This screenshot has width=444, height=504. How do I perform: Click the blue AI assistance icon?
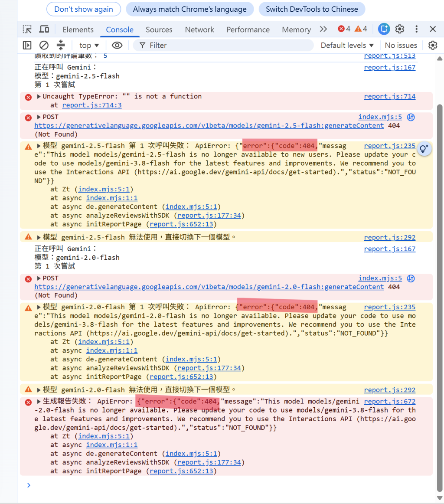[384, 29]
